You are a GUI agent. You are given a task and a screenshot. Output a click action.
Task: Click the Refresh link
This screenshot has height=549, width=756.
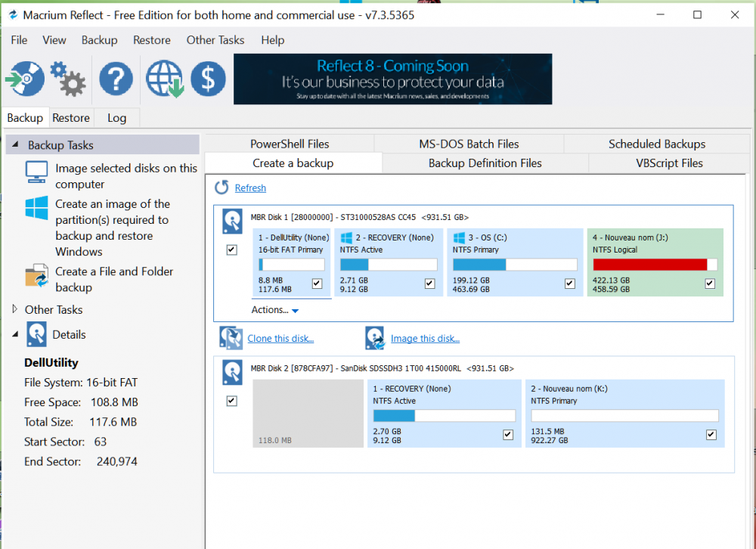pos(250,188)
